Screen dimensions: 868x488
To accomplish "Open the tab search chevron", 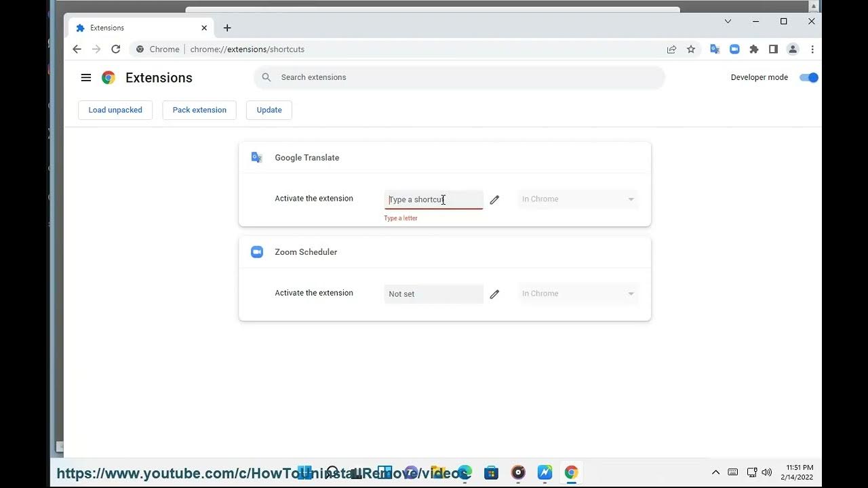I will [728, 21].
